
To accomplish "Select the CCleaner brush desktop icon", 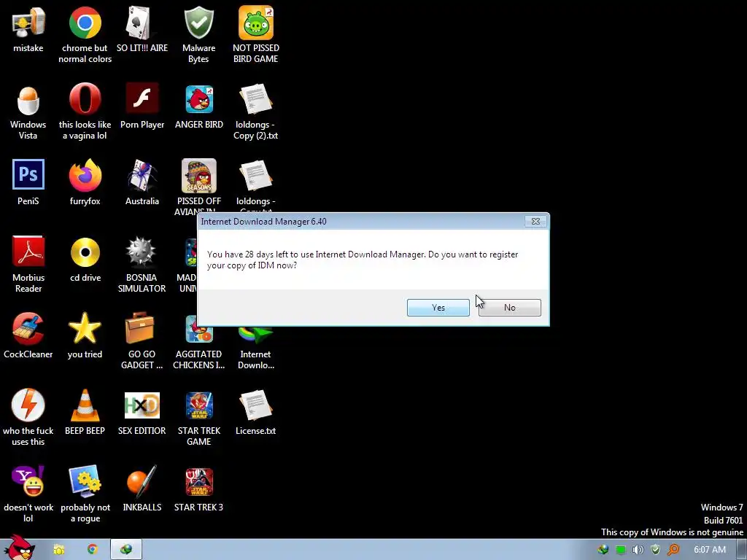I will pyautogui.click(x=28, y=335).
